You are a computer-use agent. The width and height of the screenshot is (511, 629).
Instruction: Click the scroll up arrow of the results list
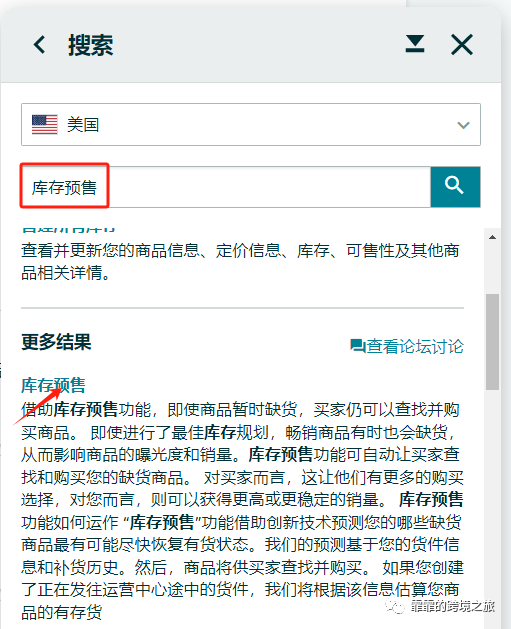[493, 237]
